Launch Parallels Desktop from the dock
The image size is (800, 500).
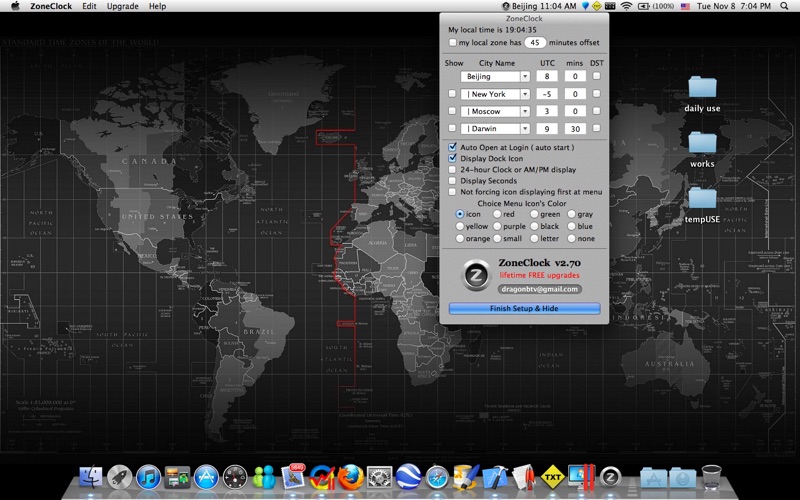[582, 478]
